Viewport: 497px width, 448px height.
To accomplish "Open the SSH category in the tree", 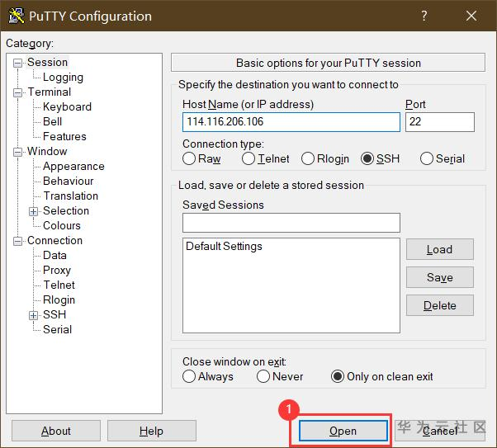I will [54, 314].
